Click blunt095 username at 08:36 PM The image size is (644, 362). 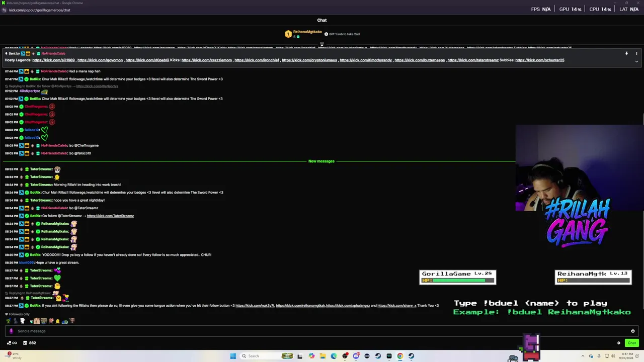pos(26,262)
